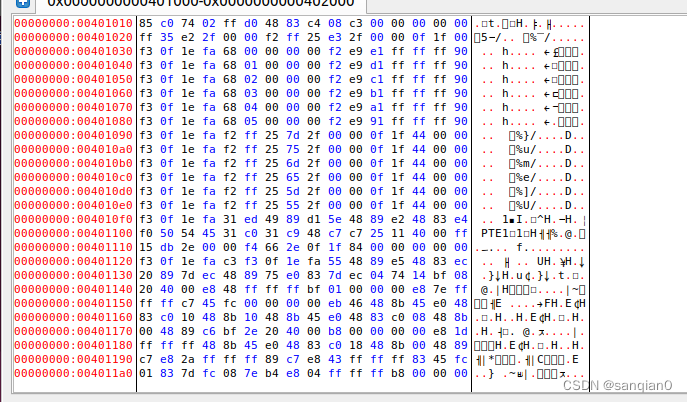Select byte 6d in row 004010b0
The height and width of the screenshot is (402, 687).
coord(293,163)
